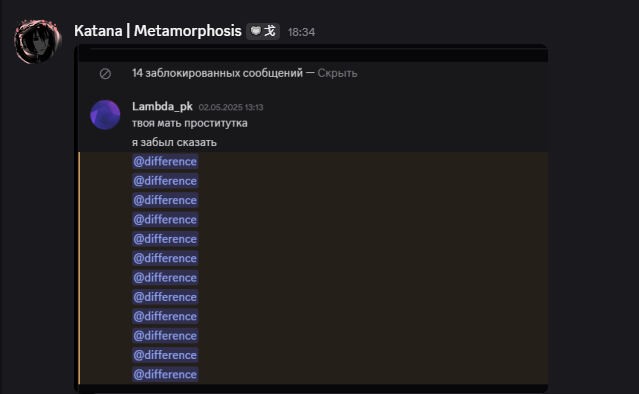Open the fourth @difference mention

point(165,220)
